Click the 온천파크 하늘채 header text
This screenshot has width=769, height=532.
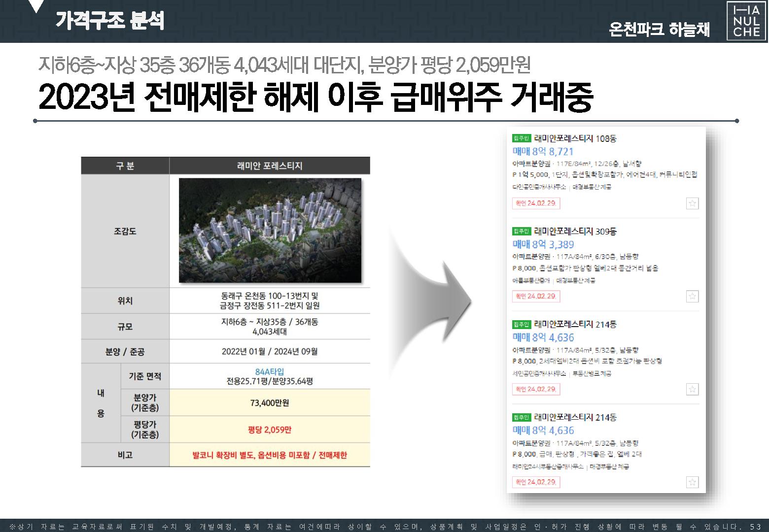click(659, 30)
